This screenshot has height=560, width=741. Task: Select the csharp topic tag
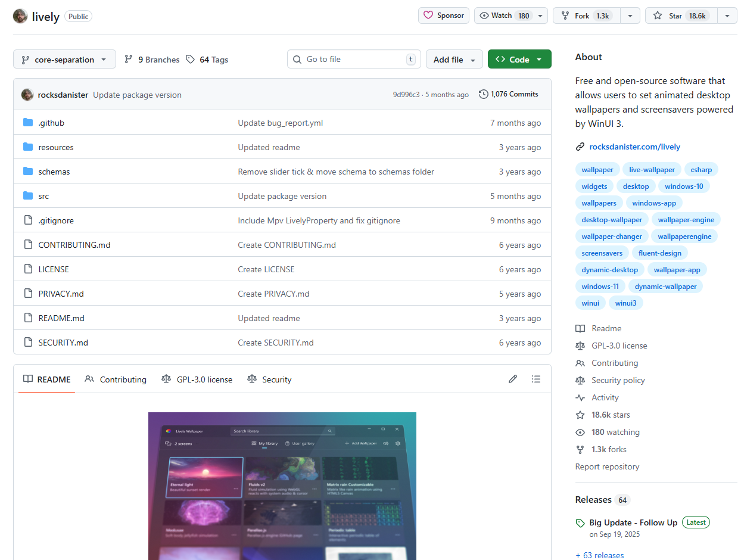pyautogui.click(x=701, y=170)
